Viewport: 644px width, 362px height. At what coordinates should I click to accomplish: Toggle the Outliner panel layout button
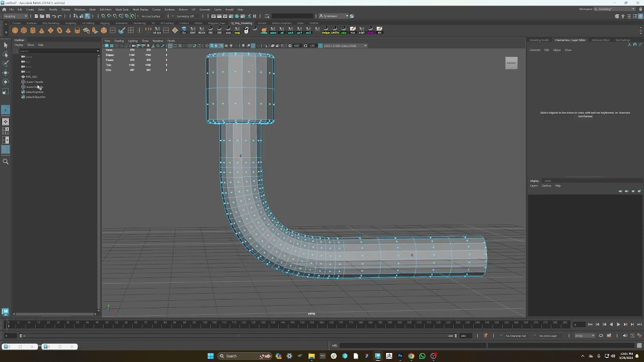pyautogui.click(x=6, y=149)
